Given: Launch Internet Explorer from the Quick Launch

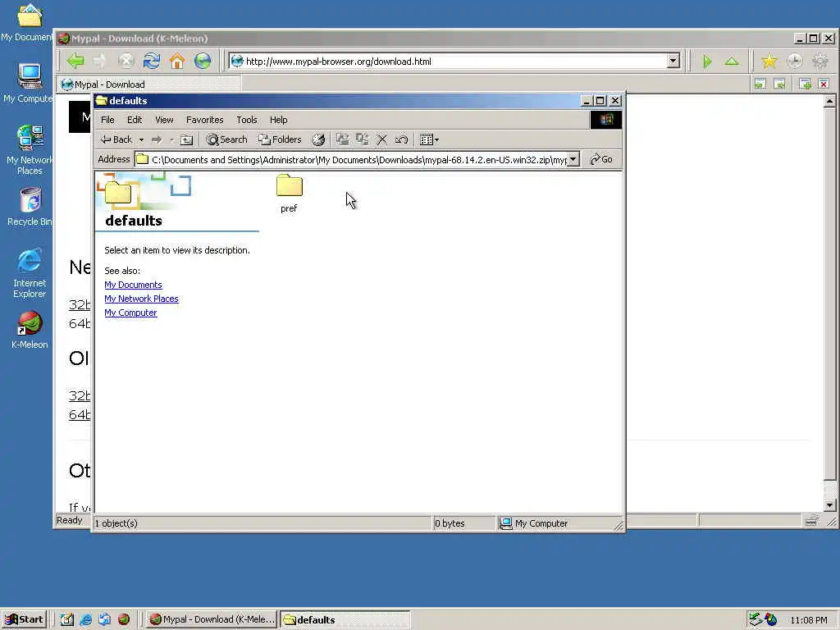Looking at the screenshot, I should [x=85, y=619].
